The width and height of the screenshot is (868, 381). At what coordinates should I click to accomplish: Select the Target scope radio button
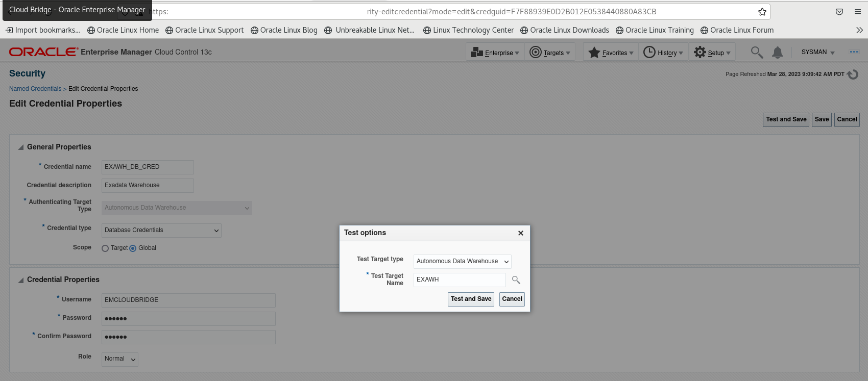[x=105, y=248]
